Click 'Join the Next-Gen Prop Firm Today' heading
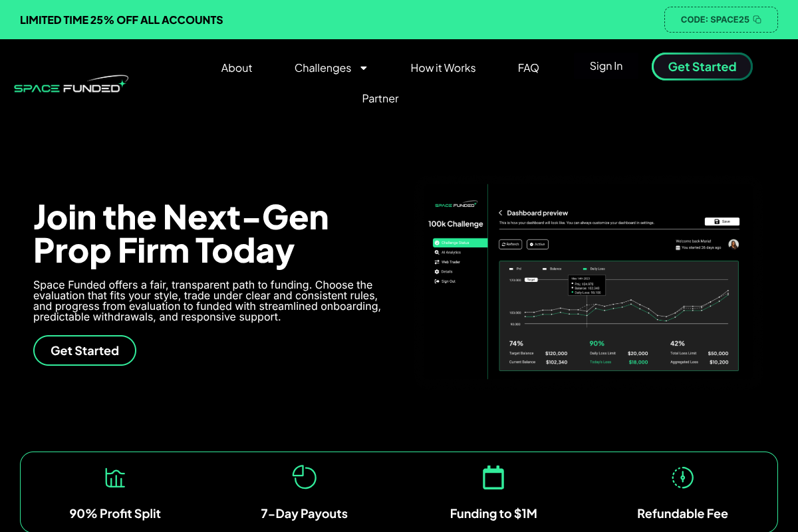The image size is (798, 532). coord(181,233)
